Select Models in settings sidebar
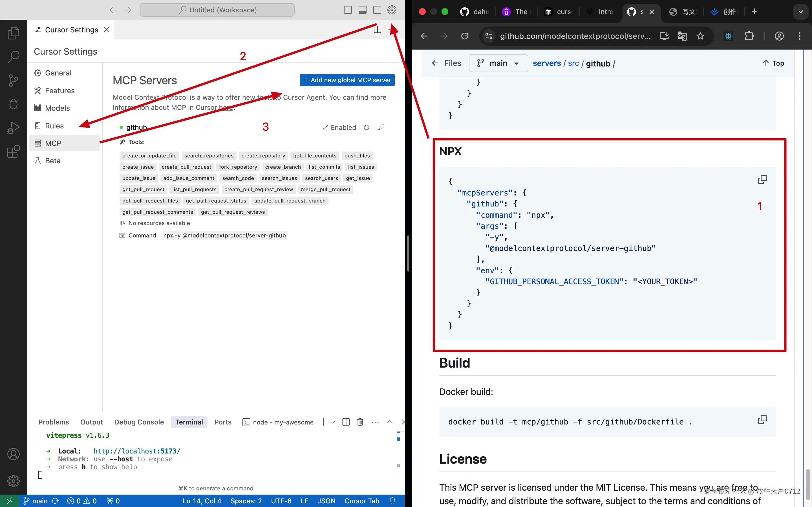This screenshot has height=507, width=812. tap(58, 108)
